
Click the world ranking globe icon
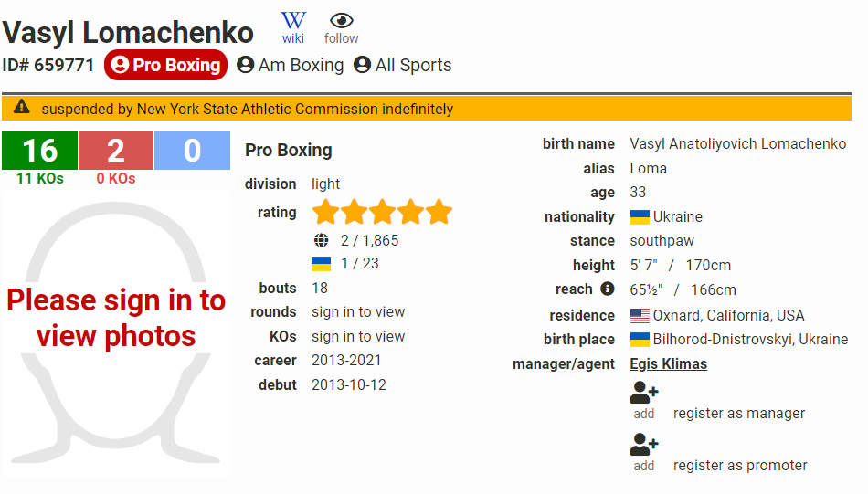(x=321, y=241)
